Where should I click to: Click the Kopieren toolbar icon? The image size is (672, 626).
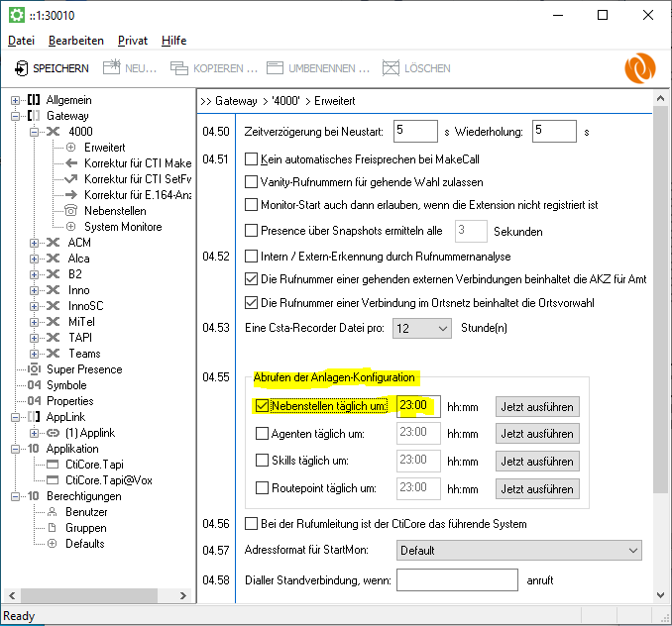point(178,68)
